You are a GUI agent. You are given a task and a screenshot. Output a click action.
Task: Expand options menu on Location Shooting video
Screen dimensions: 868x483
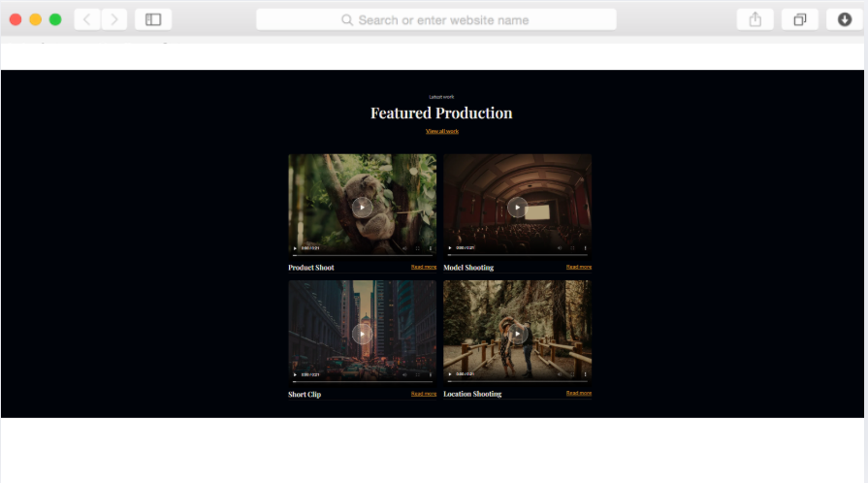[585, 374]
